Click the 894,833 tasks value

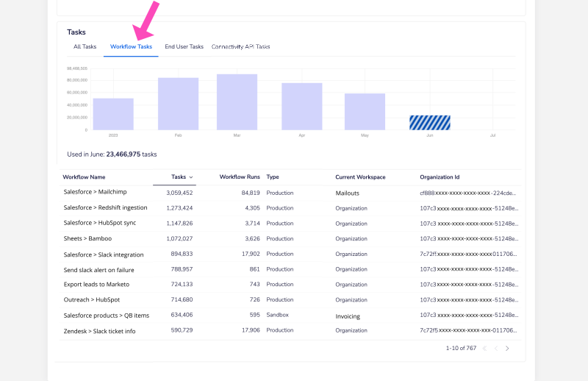[182, 254]
